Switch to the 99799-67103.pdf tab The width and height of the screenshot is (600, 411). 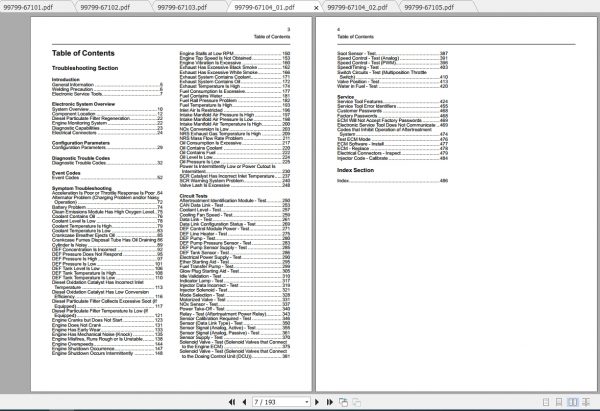point(182,7)
